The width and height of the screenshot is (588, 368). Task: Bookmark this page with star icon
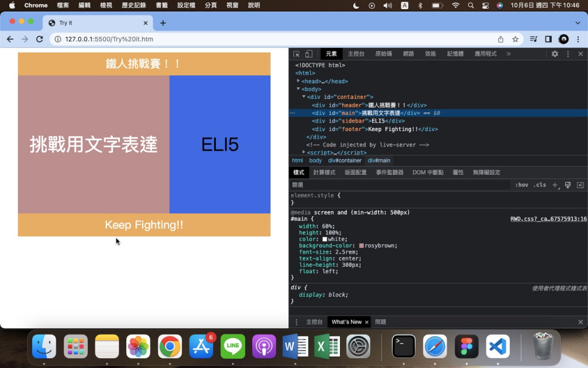pyautogui.click(x=515, y=39)
